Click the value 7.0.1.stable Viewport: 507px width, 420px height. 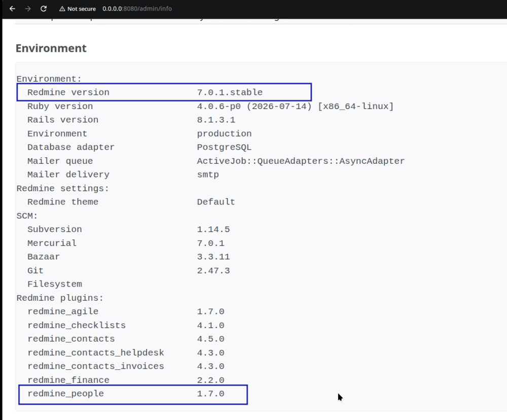[x=230, y=92]
